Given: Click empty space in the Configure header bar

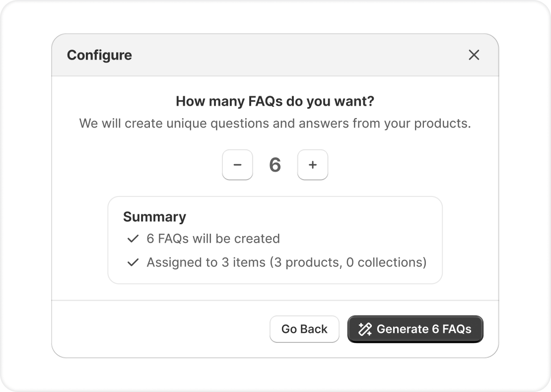Looking at the screenshot, I should (298, 55).
